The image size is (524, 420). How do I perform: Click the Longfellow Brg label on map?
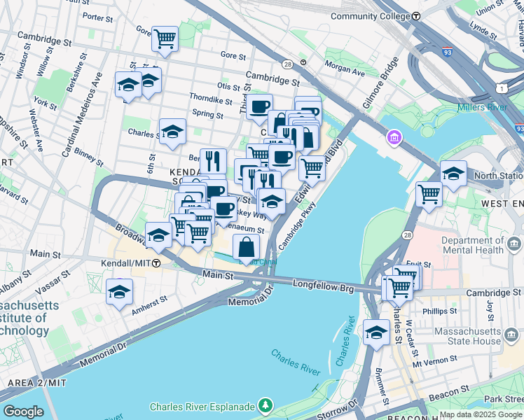pyautogui.click(x=323, y=286)
